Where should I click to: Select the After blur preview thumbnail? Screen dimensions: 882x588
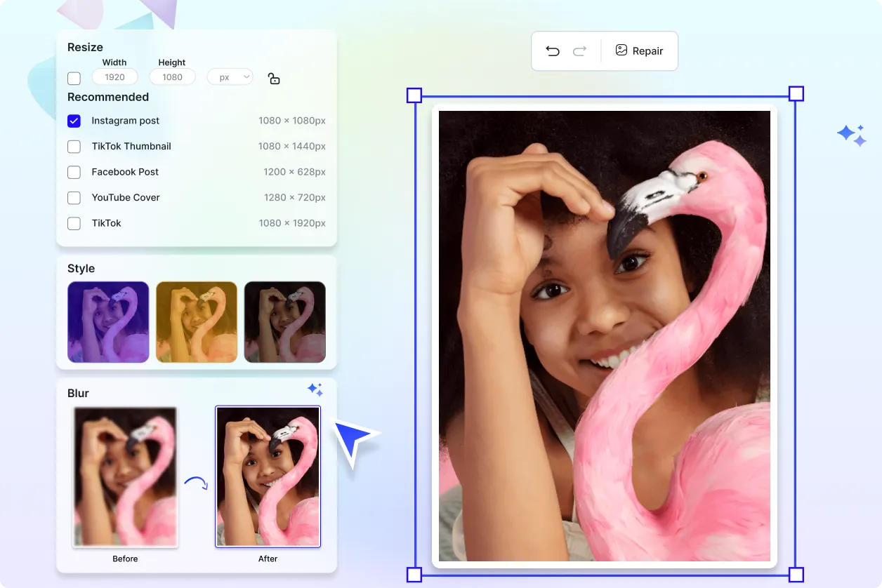click(268, 476)
